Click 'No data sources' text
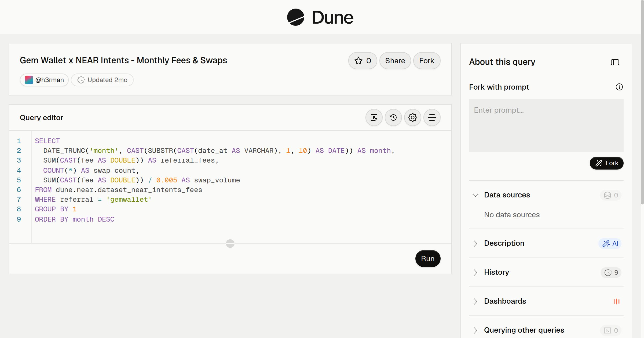The image size is (644, 338). pos(512,215)
